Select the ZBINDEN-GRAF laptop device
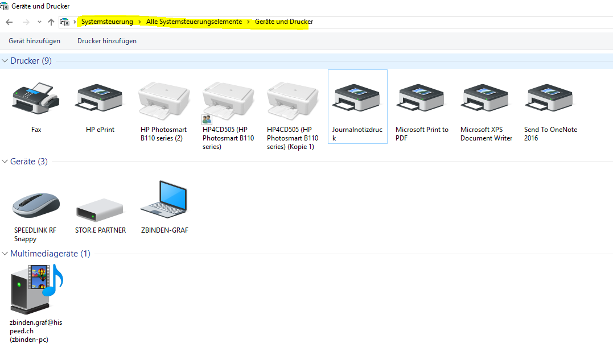 [x=164, y=199]
